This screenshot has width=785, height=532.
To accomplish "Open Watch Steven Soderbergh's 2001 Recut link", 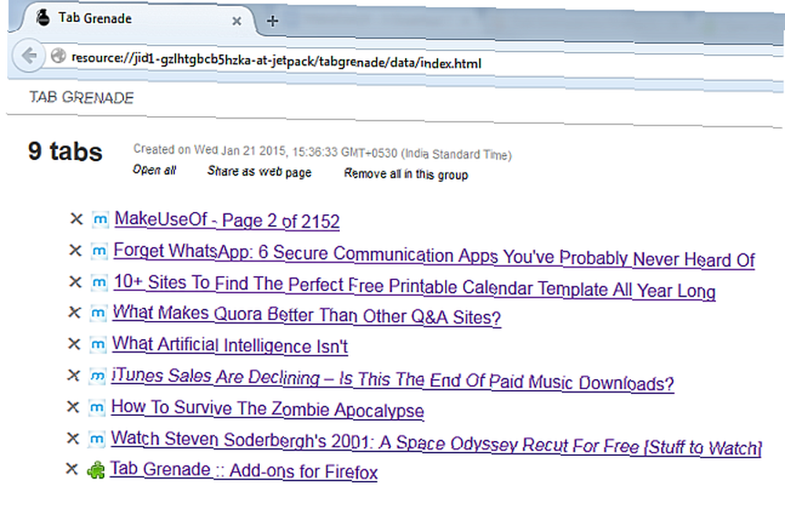I will pos(436,443).
